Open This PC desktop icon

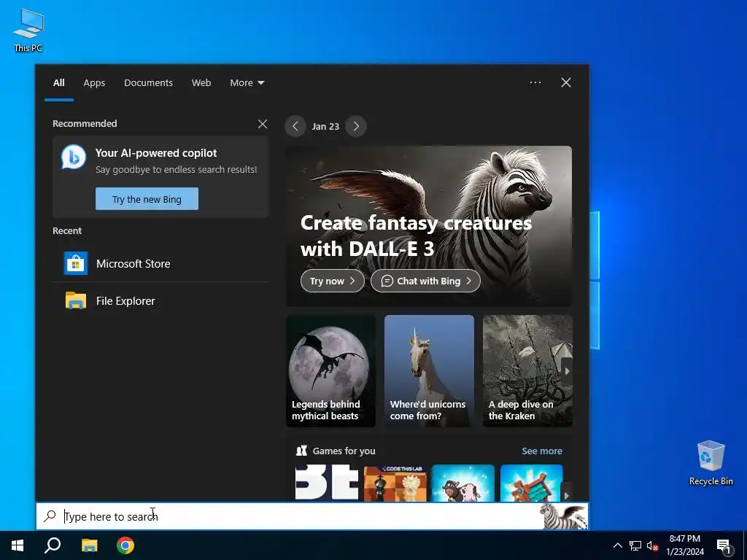point(28,30)
